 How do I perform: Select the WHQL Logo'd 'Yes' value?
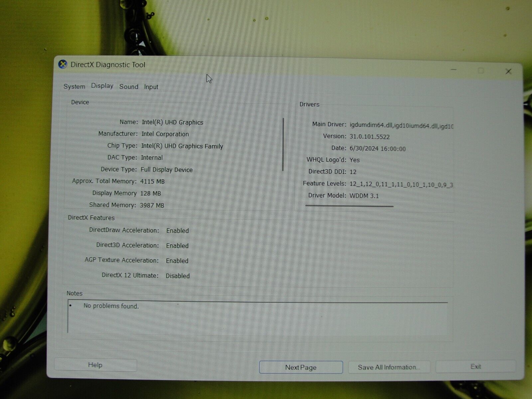coord(354,160)
